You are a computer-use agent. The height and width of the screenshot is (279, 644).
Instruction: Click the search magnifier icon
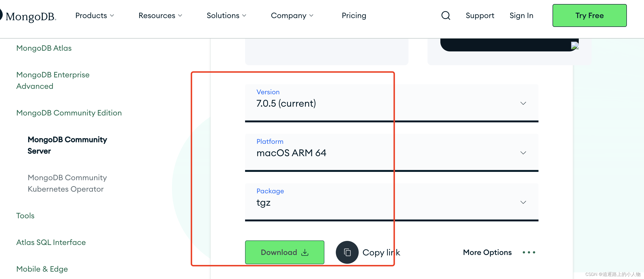446,15
